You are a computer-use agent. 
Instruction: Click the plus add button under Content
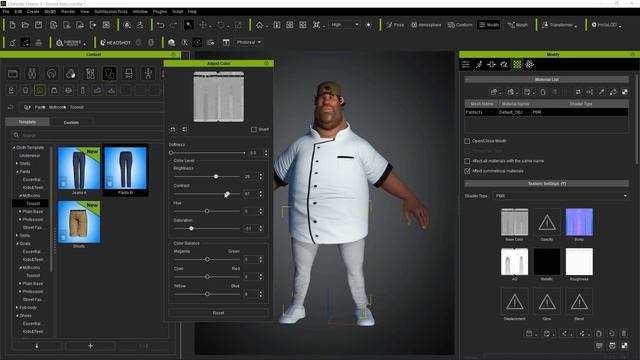coord(90,346)
